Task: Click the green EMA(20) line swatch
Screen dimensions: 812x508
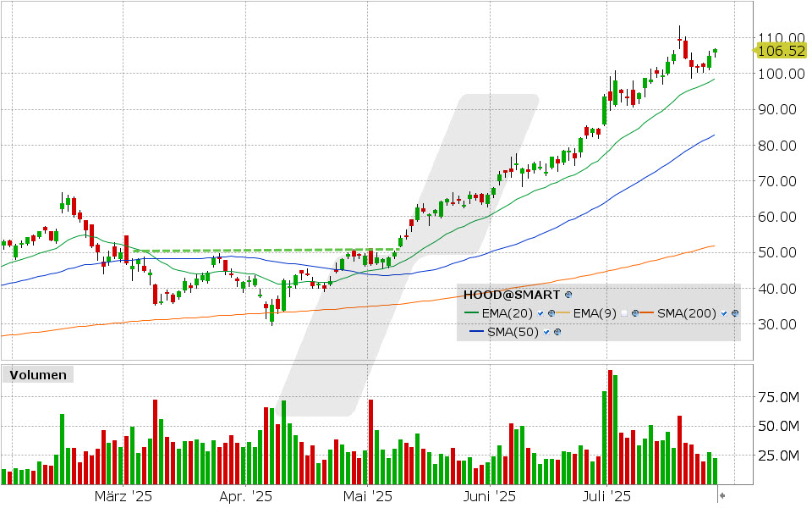Action: pos(472,313)
